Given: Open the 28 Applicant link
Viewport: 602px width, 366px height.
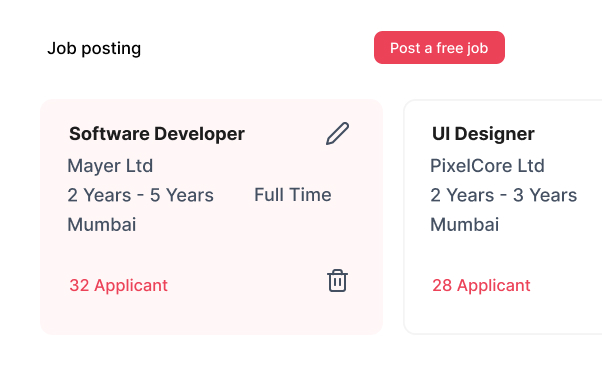Looking at the screenshot, I should [481, 285].
